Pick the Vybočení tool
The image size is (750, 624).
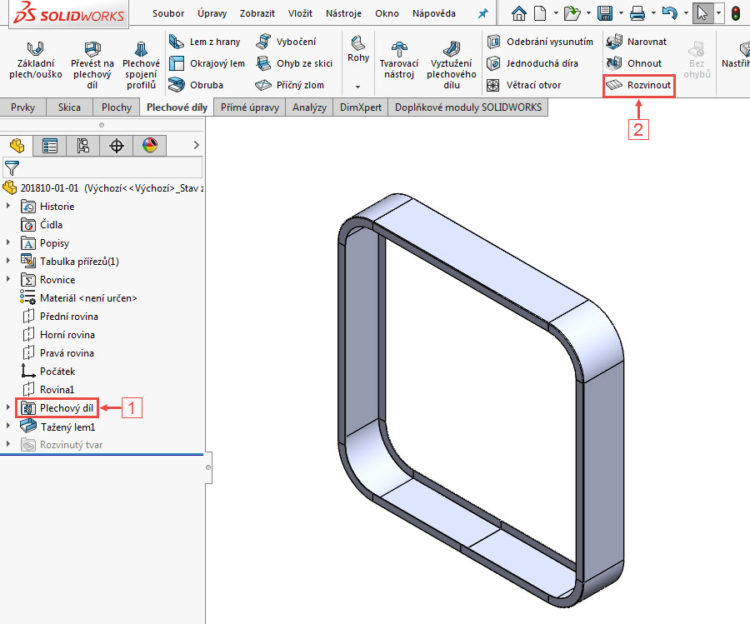[286, 42]
